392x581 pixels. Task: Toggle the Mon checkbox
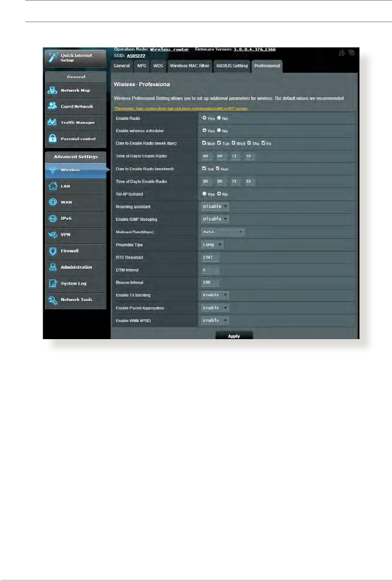pyautogui.click(x=204, y=143)
